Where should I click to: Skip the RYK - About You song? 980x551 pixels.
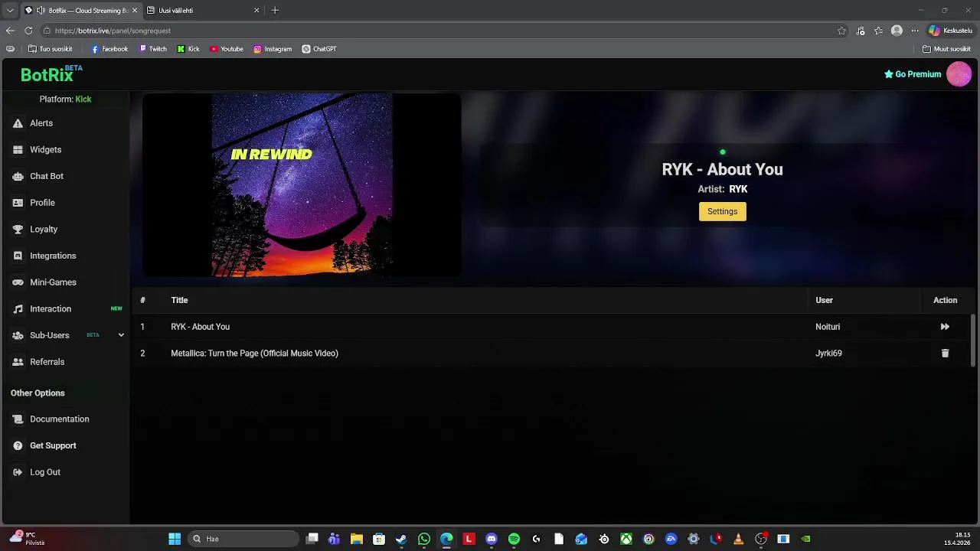945,327
